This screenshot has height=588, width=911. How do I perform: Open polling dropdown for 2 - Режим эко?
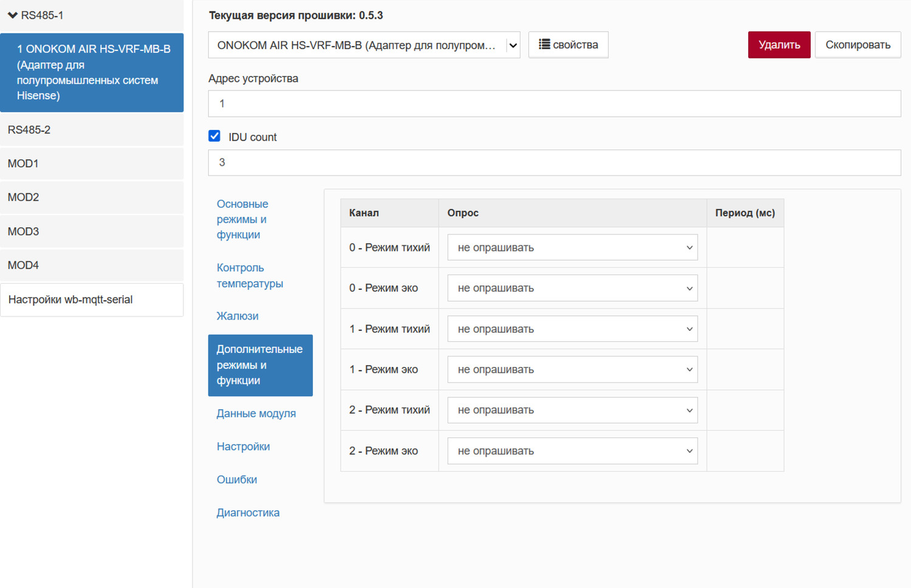[x=572, y=451]
